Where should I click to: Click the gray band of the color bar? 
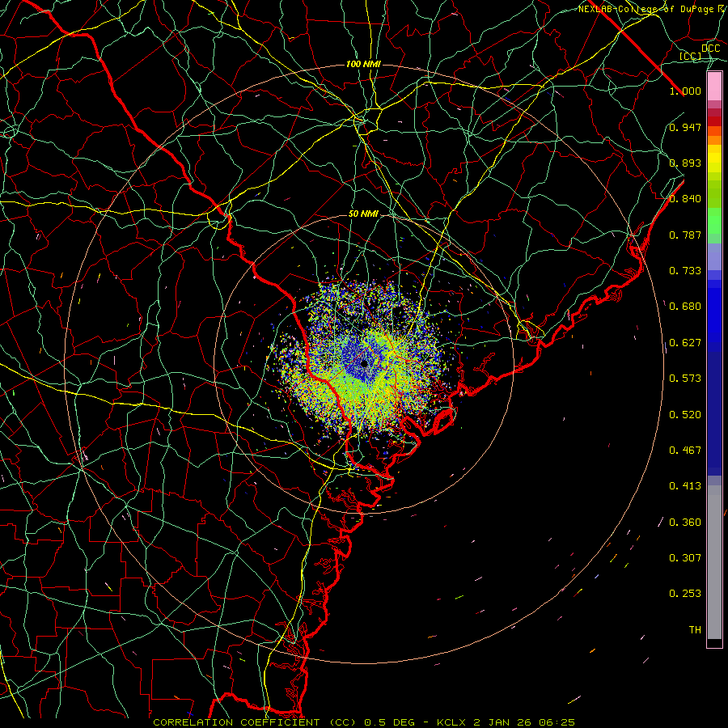(714, 562)
